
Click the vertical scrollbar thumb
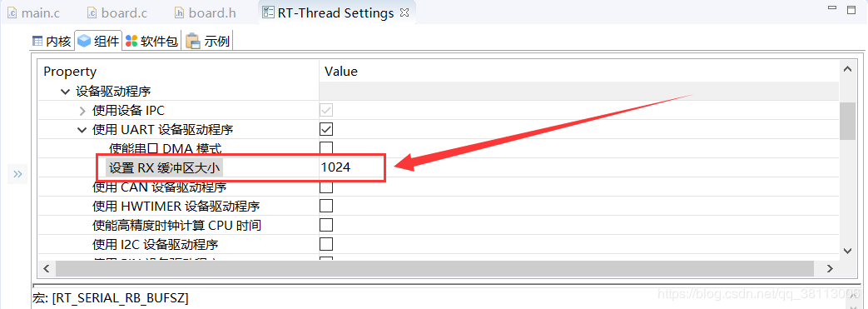tap(847, 121)
